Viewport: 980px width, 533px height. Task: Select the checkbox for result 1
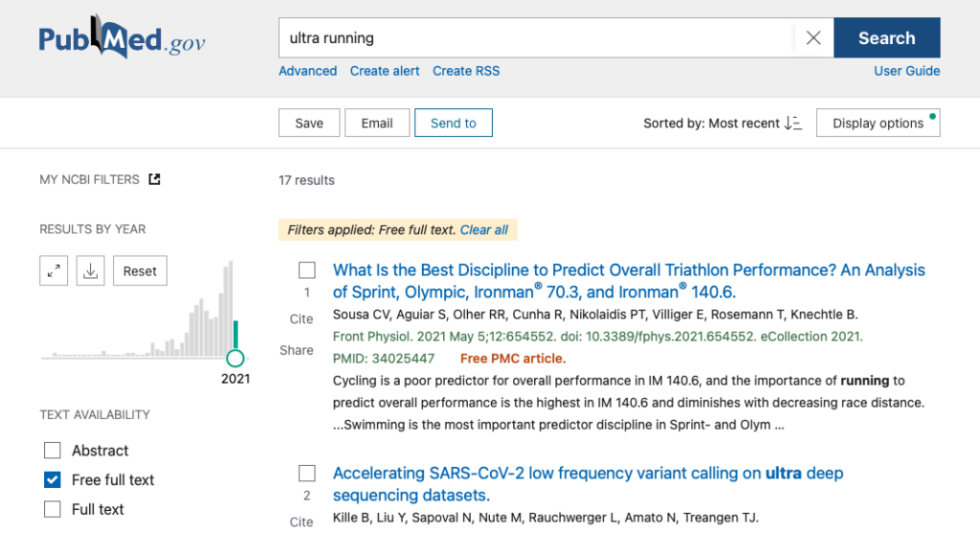click(307, 270)
